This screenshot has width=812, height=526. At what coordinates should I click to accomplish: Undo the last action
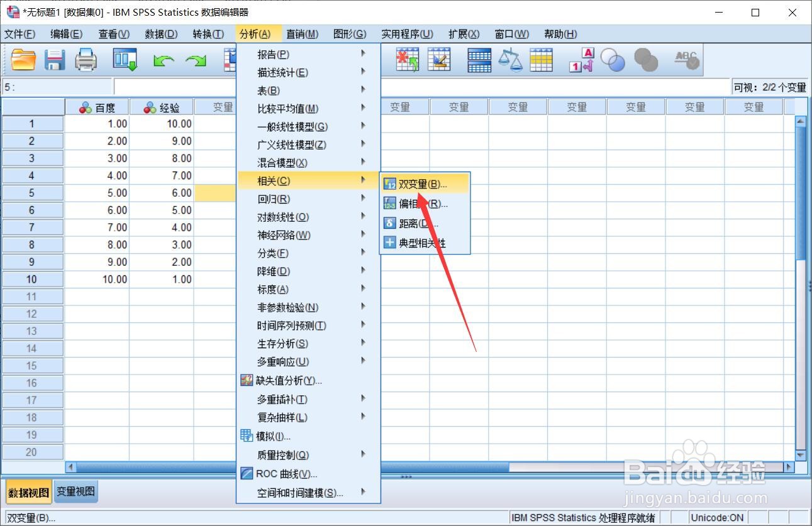(x=164, y=60)
